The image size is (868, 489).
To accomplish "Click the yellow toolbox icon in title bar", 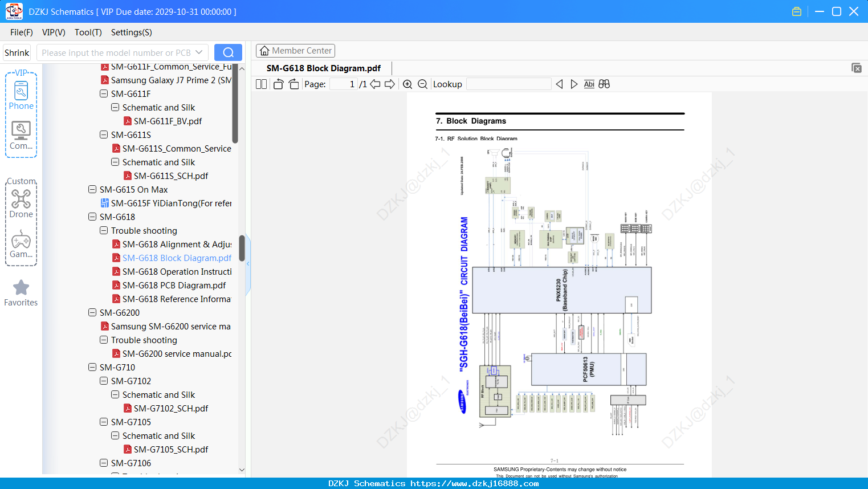I will click(797, 11).
